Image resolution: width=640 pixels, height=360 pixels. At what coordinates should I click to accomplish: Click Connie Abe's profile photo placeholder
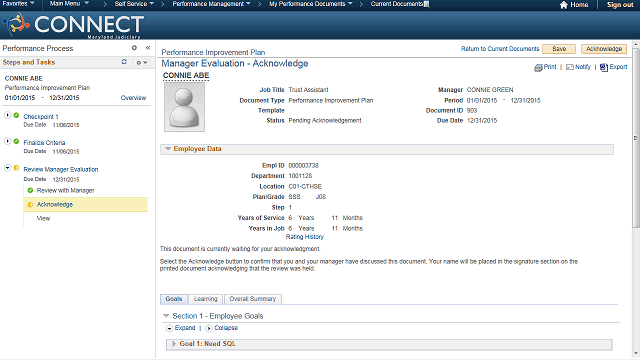(184, 107)
